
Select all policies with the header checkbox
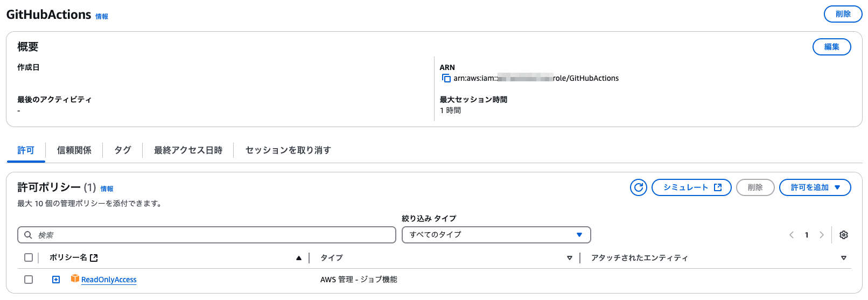[29, 257]
